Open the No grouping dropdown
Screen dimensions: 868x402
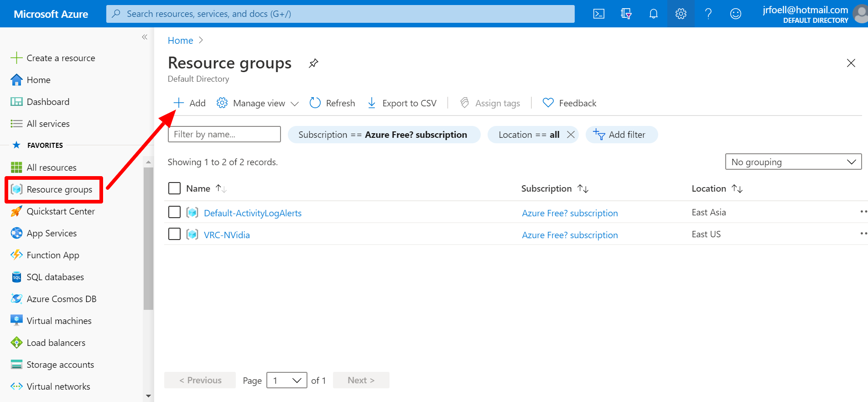point(793,162)
